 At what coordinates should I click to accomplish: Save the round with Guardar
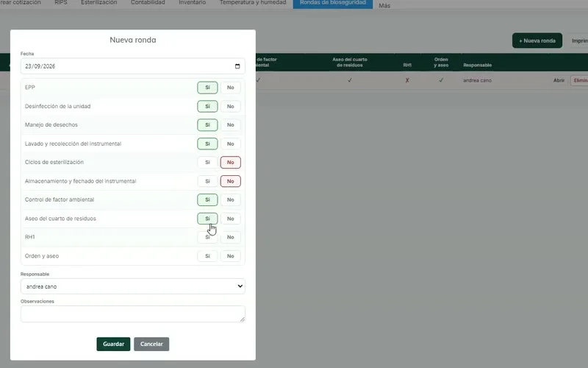click(113, 344)
